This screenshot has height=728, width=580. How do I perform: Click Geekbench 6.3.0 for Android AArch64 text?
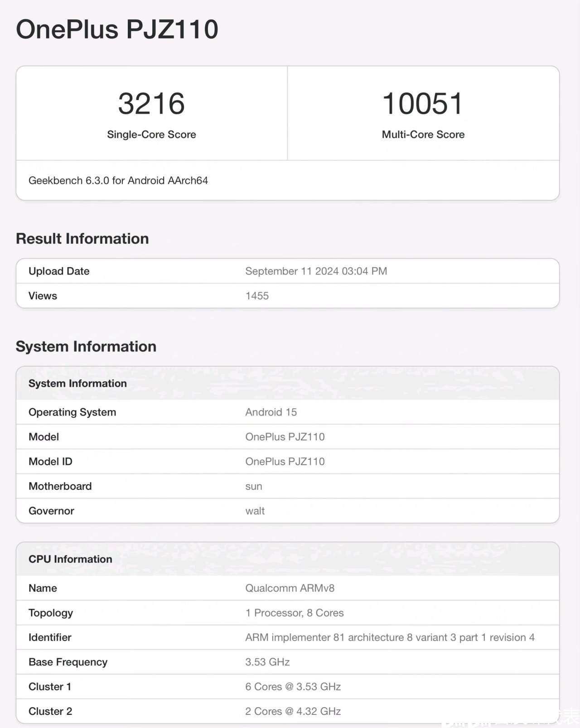pos(118,180)
